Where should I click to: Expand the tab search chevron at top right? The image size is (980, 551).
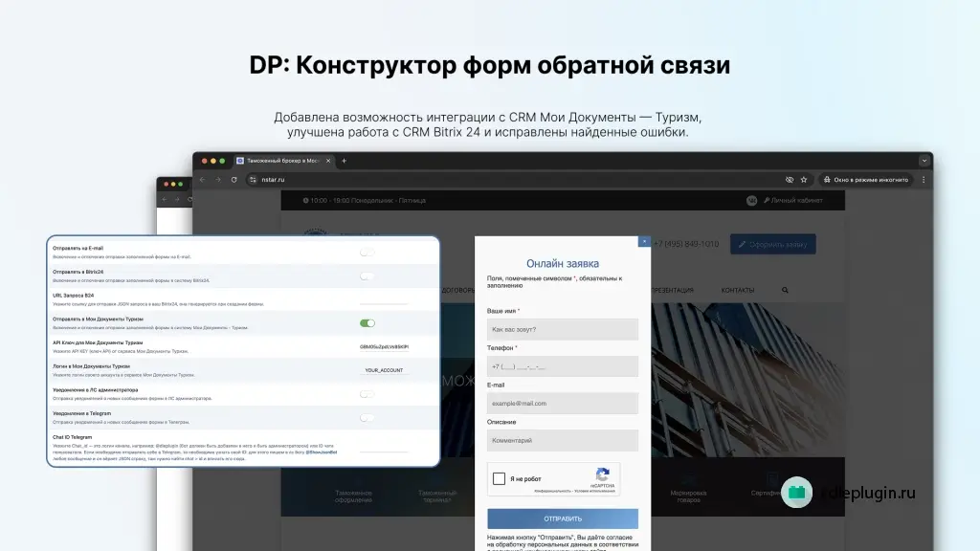pyautogui.click(x=924, y=161)
